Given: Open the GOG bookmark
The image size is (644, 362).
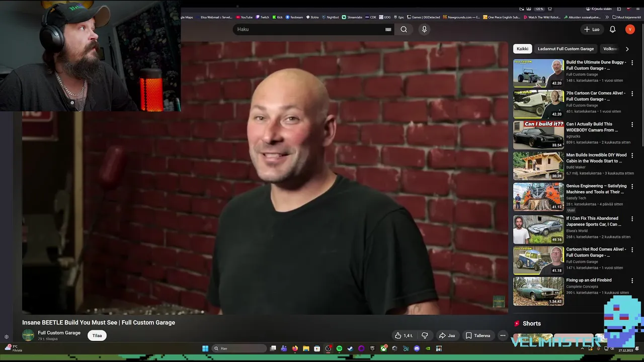Looking at the screenshot, I should 385,17.
